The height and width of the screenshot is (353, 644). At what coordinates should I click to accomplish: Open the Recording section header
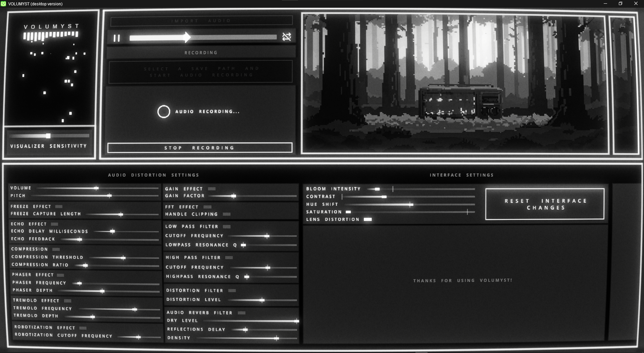click(201, 53)
